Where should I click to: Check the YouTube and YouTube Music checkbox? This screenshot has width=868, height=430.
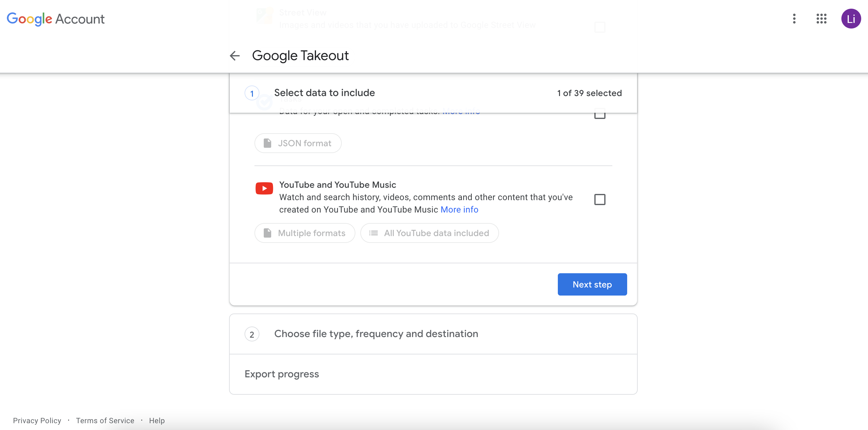click(599, 199)
